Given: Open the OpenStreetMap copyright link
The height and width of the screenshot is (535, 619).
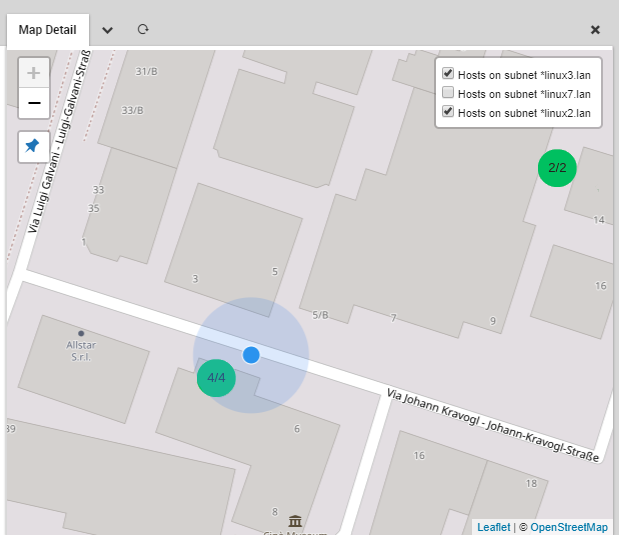Looking at the screenshot, I should point(568,527).
